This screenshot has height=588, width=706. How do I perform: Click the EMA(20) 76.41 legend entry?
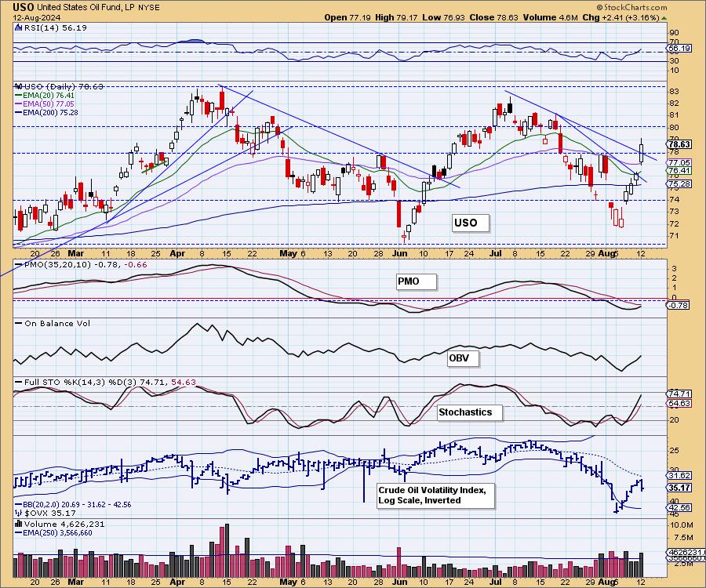pos(45,96)
